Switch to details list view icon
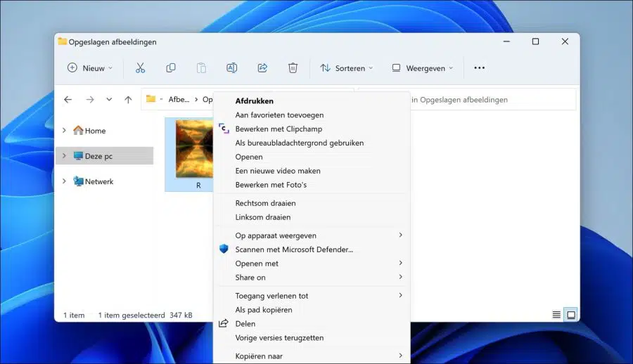 point(556,315)
